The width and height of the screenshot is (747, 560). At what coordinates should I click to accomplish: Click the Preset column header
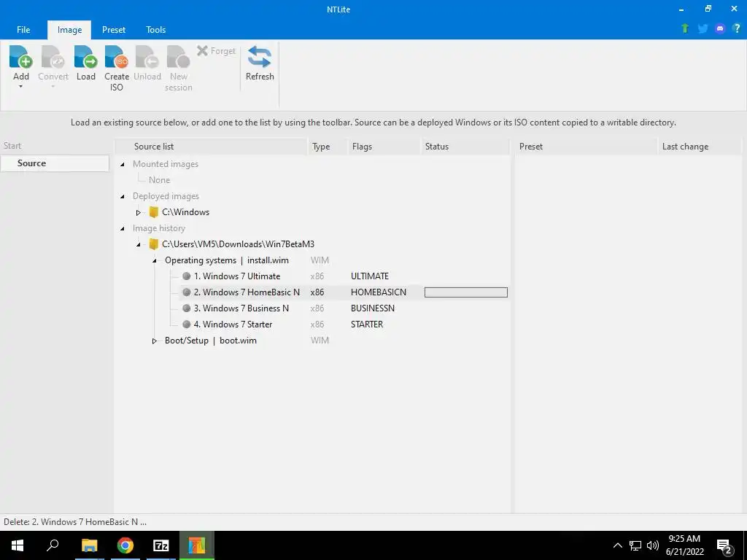[x=586, y=146]
